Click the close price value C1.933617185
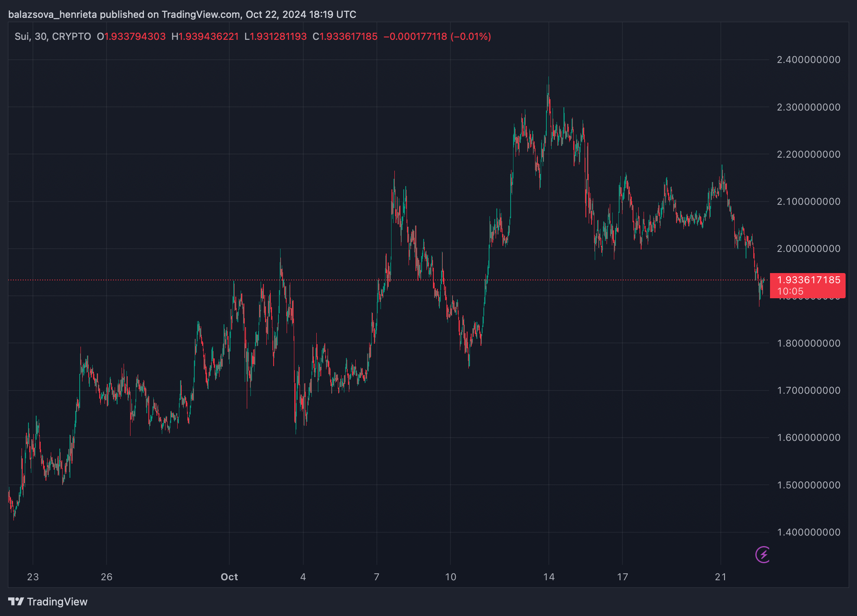This screenshot has width=857, height=616. pos(345,37)
